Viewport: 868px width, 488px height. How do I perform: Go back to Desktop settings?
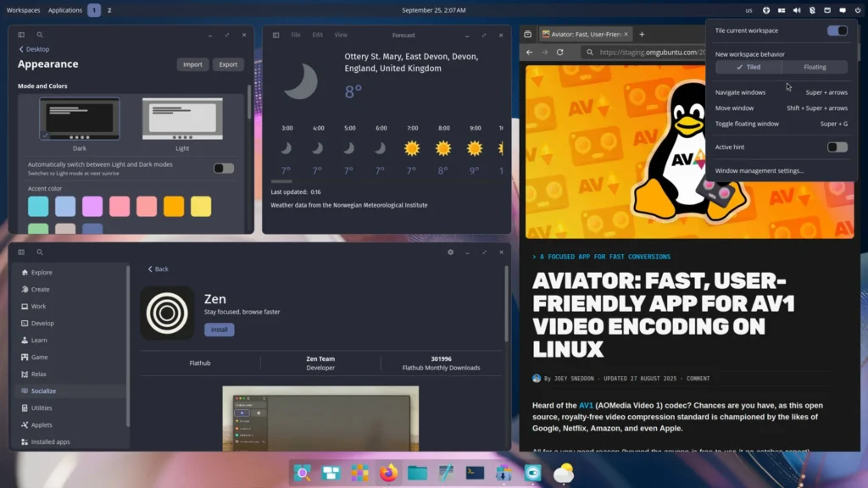(35, 49)
